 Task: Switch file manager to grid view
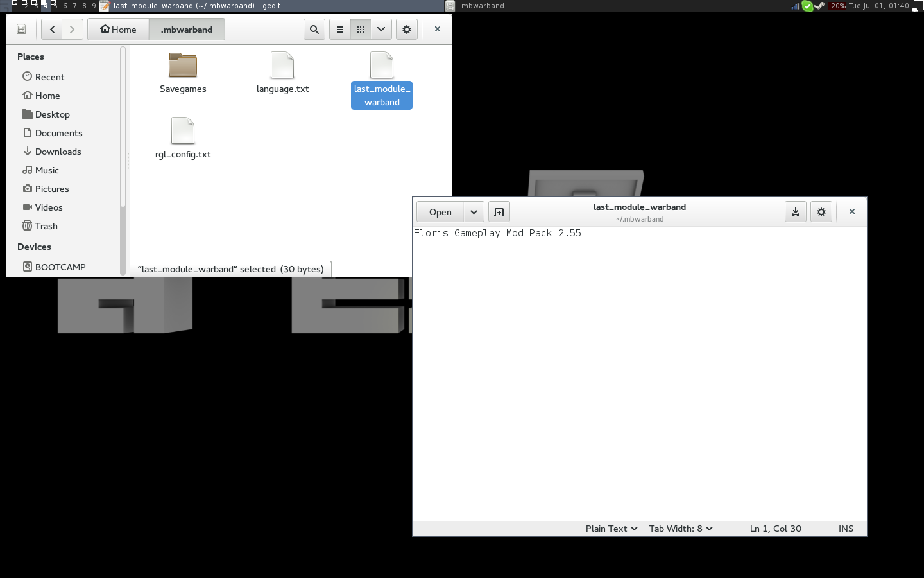pos(361,30)
